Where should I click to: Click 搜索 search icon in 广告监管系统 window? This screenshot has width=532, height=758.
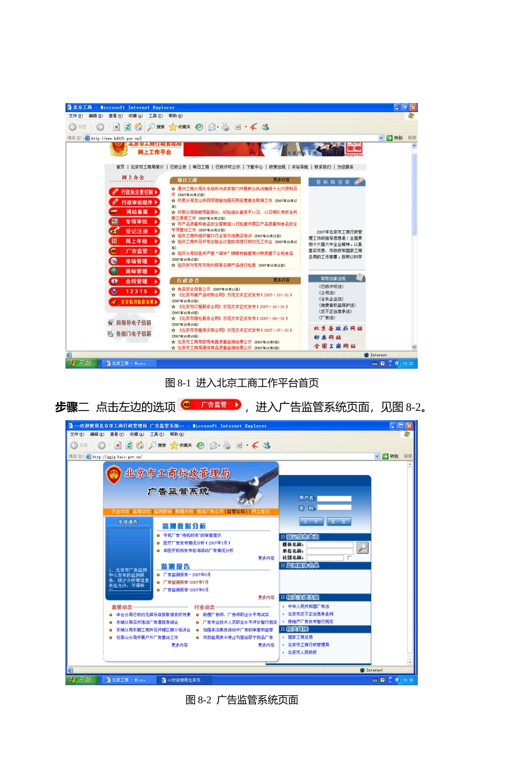click(152, 445)
